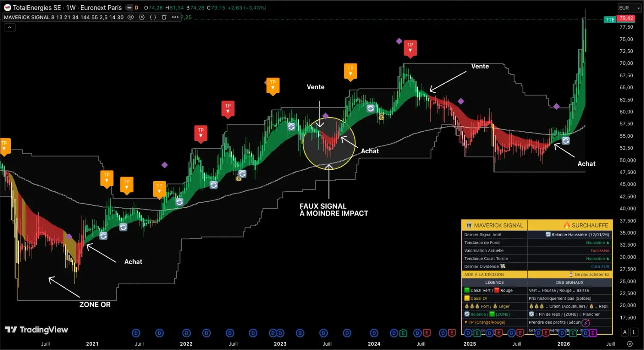Viewport: 644px width, 350px height.
Task: Click the Excessive valuation value
Action: 600,251
